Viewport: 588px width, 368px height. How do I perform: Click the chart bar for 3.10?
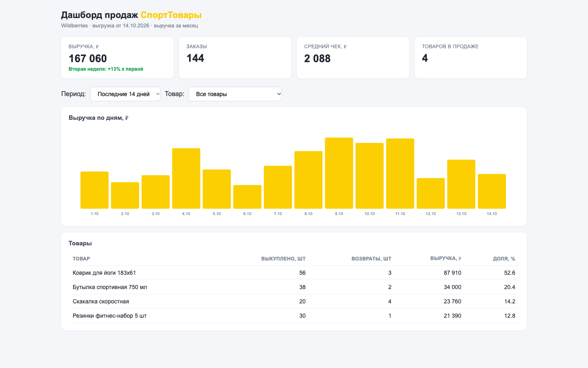tap(156, 192)
